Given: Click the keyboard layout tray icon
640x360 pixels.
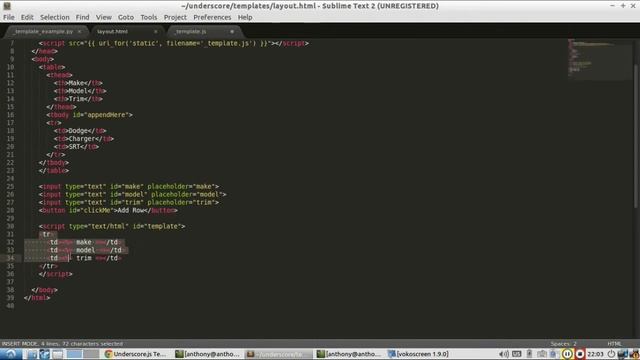Looking at the screenshot, I should (516, 354).
